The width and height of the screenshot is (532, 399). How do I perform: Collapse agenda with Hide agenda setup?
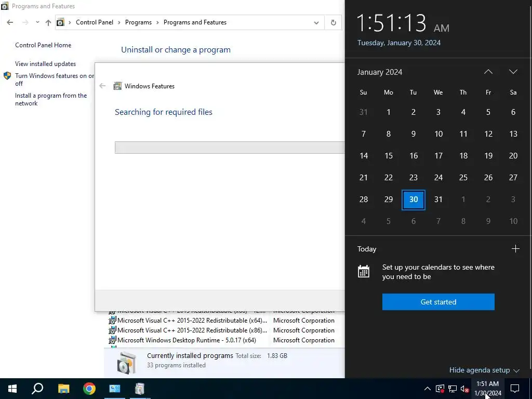(484, 370)
